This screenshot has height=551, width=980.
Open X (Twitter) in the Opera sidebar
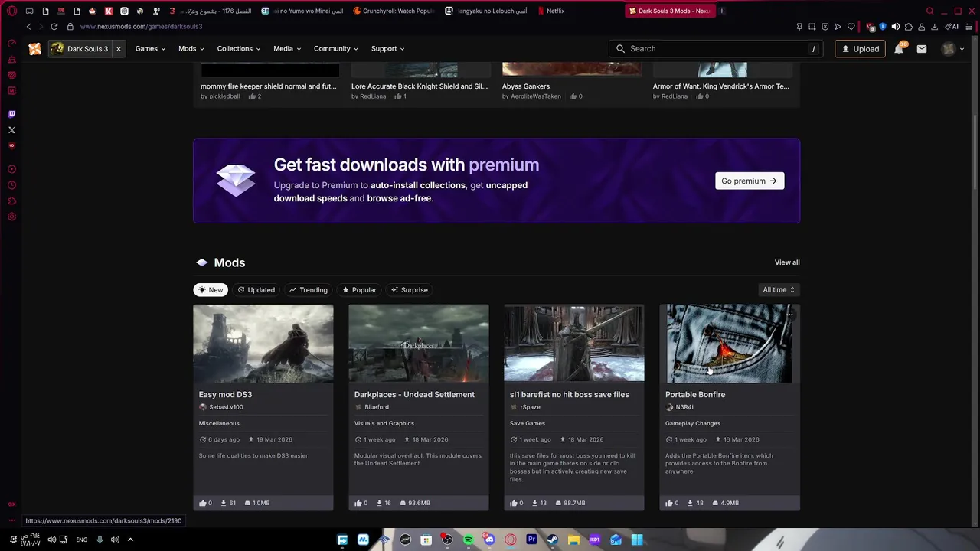(x=11, y=130)
